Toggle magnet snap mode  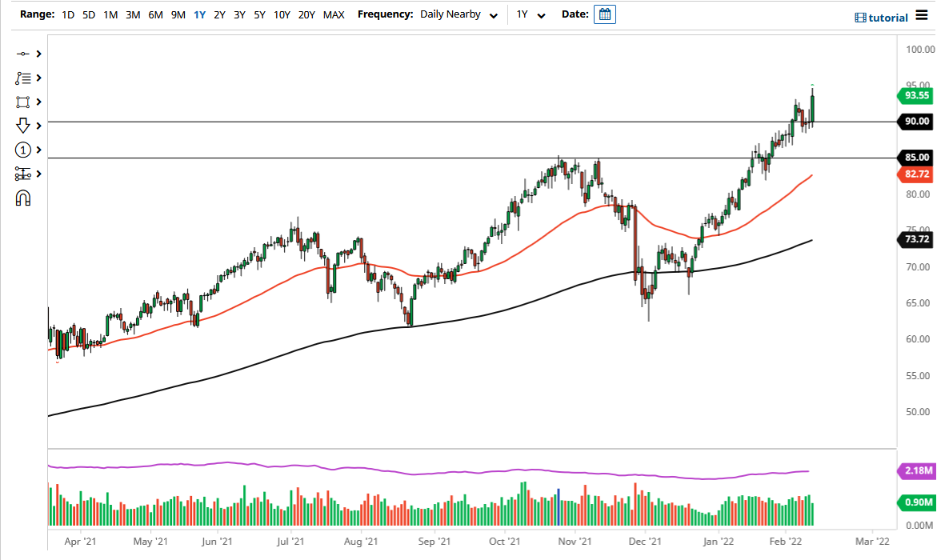[24, 198]
